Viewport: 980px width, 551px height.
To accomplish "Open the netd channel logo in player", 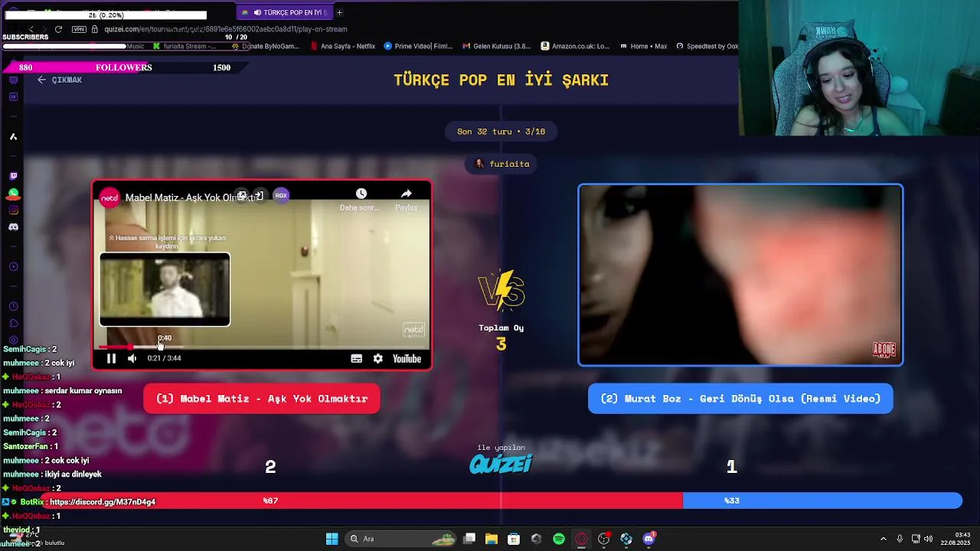I will [110, 197].
